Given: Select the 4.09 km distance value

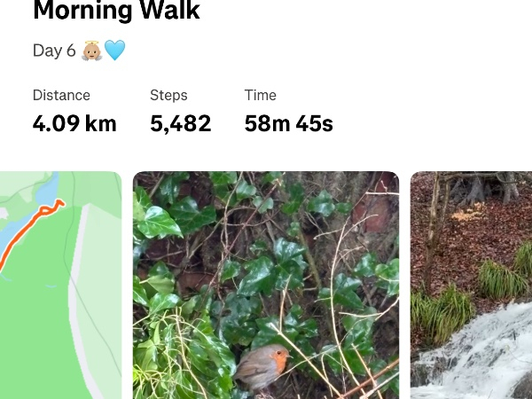Looking at the screenshot, I should pyautogui.click(x=74, y=123).
